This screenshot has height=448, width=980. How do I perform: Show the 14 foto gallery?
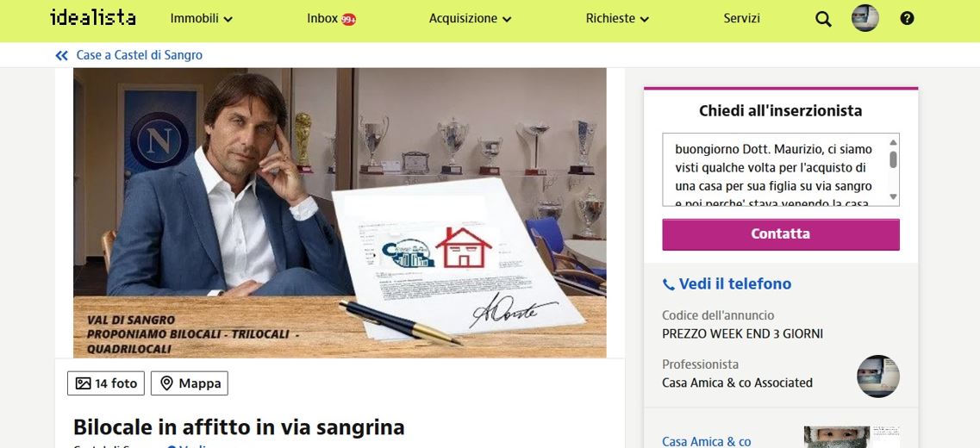click(106, 383)
